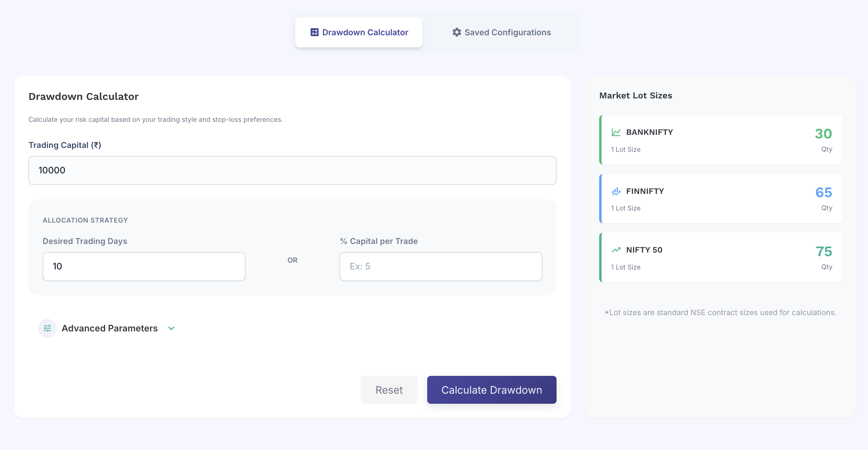868x450 pixels.
Task: Open the Advanced Parameters chevron
Action: [171, 328]
